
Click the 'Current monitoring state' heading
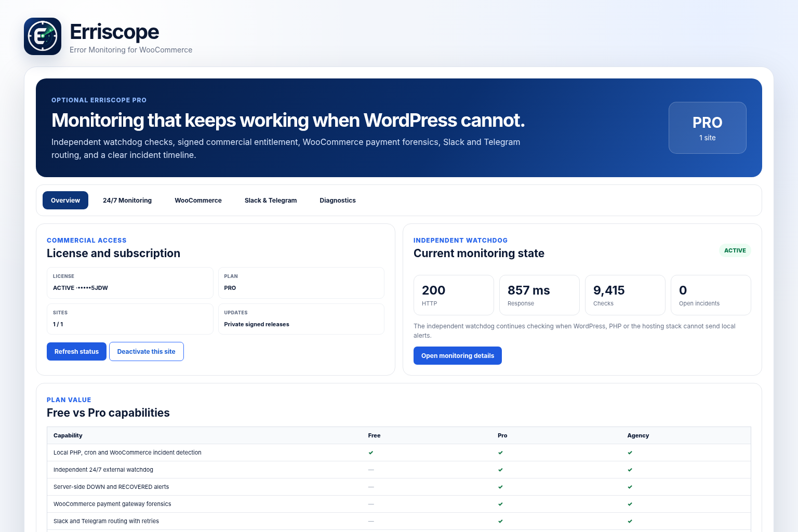click(479, 254)
